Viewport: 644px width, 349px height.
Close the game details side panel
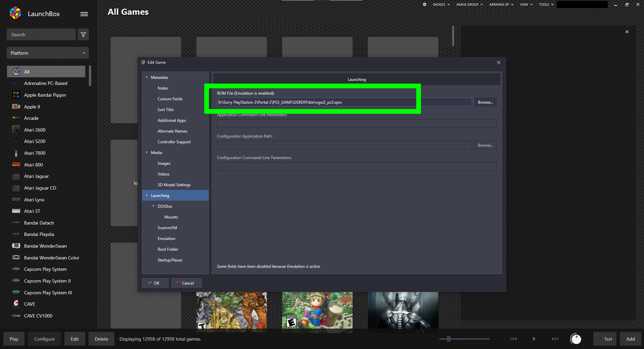pos(627,32)
